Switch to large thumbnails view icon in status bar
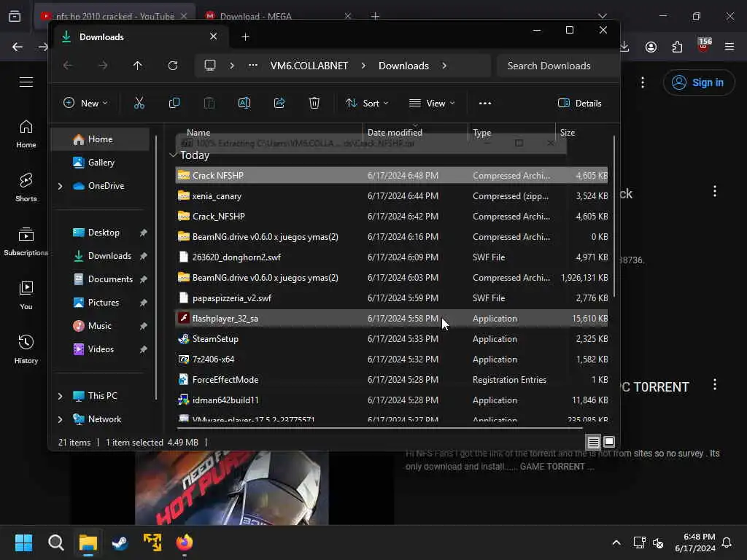 click(x=609, y=443)
